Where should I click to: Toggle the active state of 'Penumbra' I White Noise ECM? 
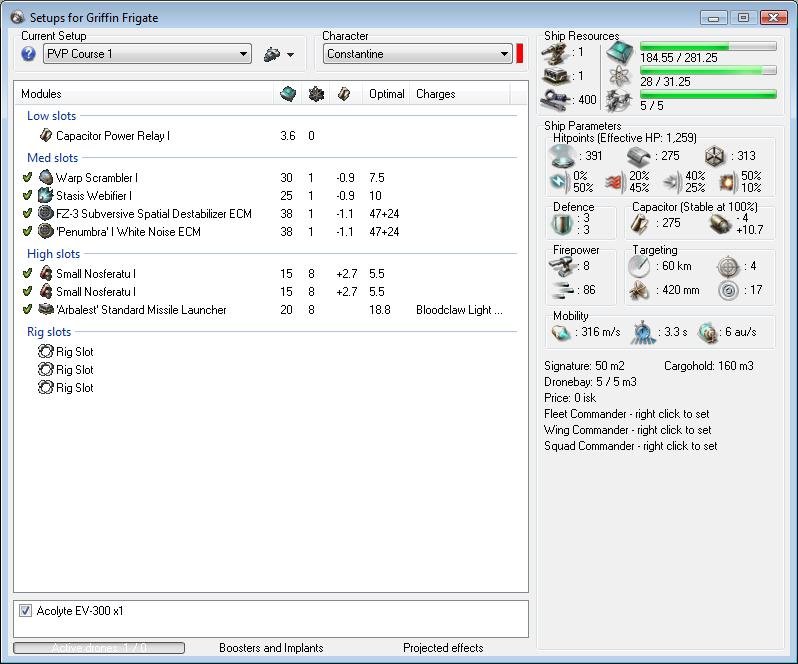28,232
